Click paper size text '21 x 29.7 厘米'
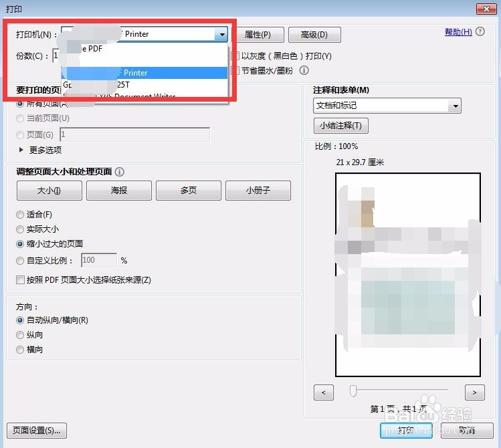 pyautogui.click(x=360, y=162)
